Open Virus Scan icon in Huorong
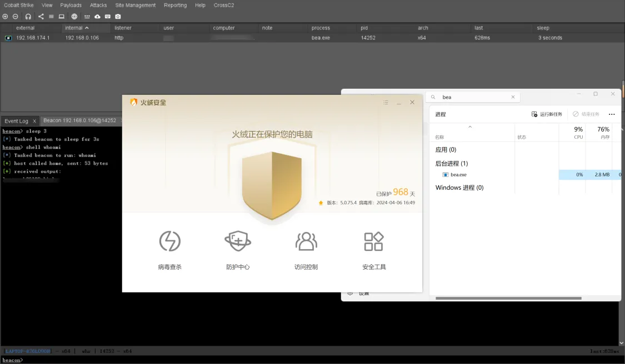Screen dimensions: 625x364 [x=170, y=241]
